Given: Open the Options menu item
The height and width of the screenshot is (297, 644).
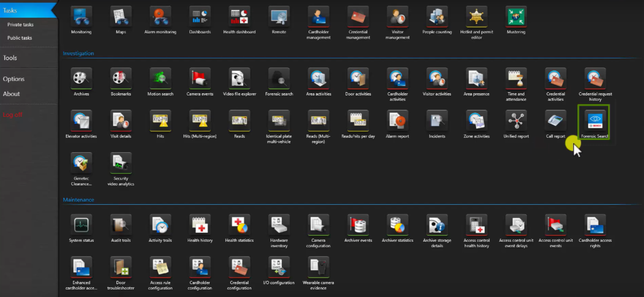Looking at the screenshot, I should 14,79.
